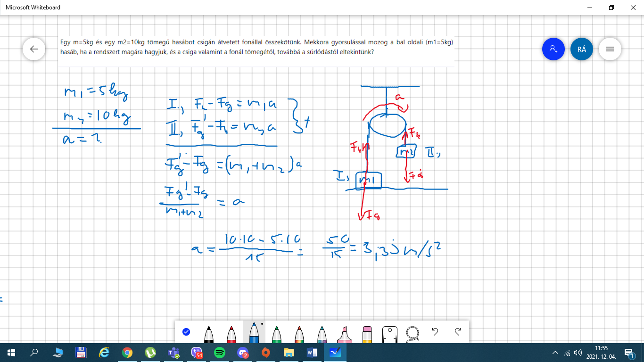Undo the last stroke
This screenshot has width=644, height=362.
click(435, 332)
